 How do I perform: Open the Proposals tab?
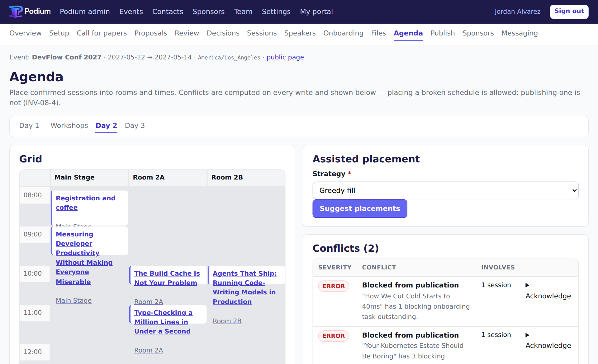151,33
